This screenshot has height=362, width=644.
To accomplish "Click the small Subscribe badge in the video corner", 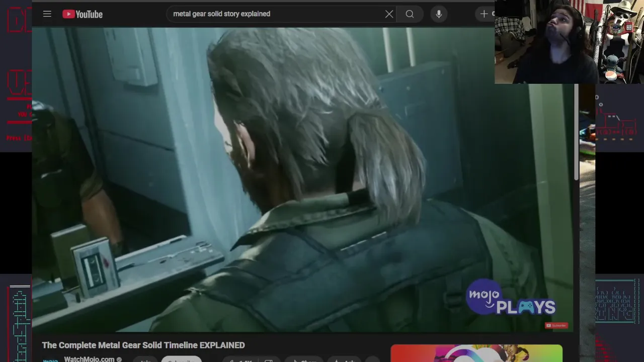I will (556, 325).
